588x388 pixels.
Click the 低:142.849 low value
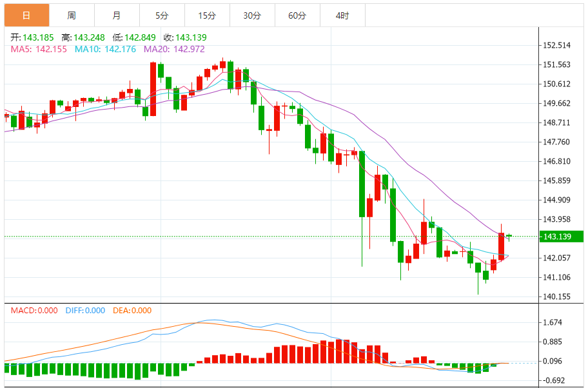coord(134,37)
